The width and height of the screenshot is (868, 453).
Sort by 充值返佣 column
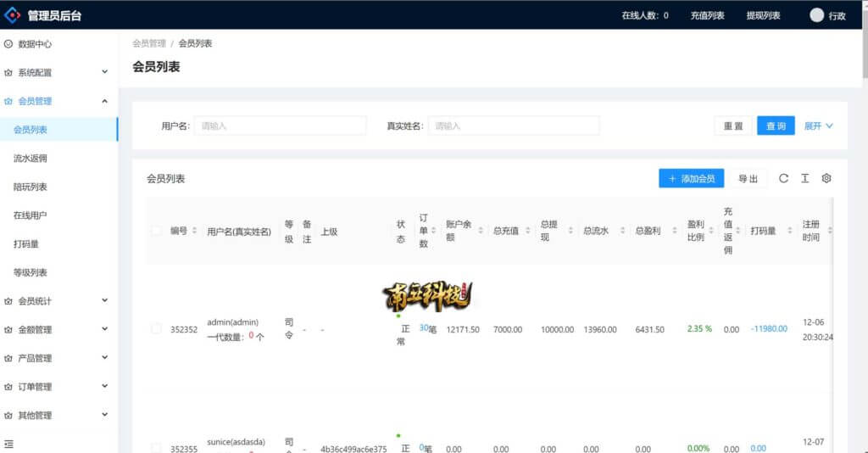737,231
